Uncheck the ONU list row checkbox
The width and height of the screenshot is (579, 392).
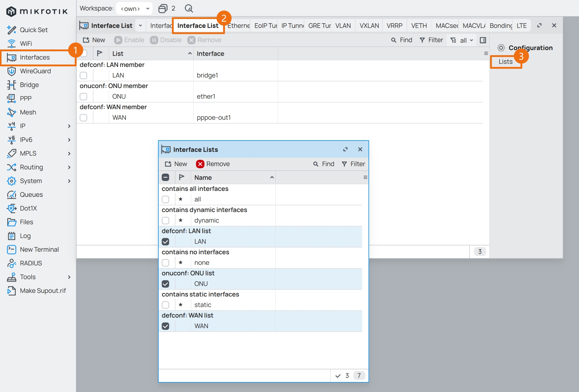tap(166, 284)
